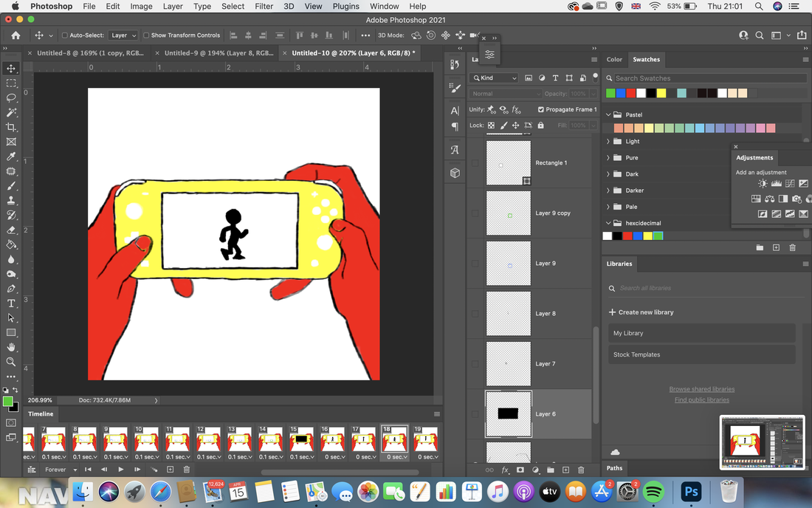812x508 pixels.
Task: Delete selected frame with timeline trash icon
Action: [187, 470]
